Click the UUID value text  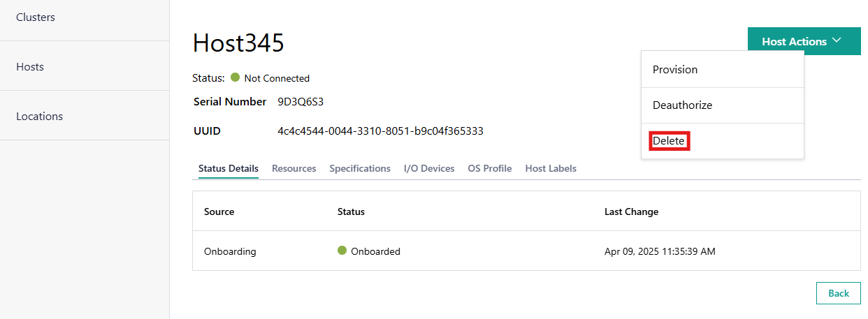click(380, 131)
